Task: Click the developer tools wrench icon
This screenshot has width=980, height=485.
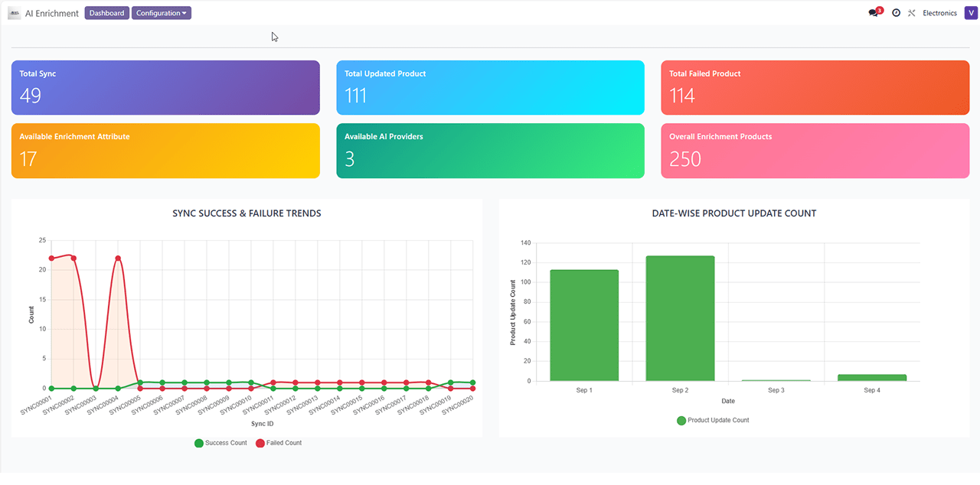Action: (x=912, y=13)
